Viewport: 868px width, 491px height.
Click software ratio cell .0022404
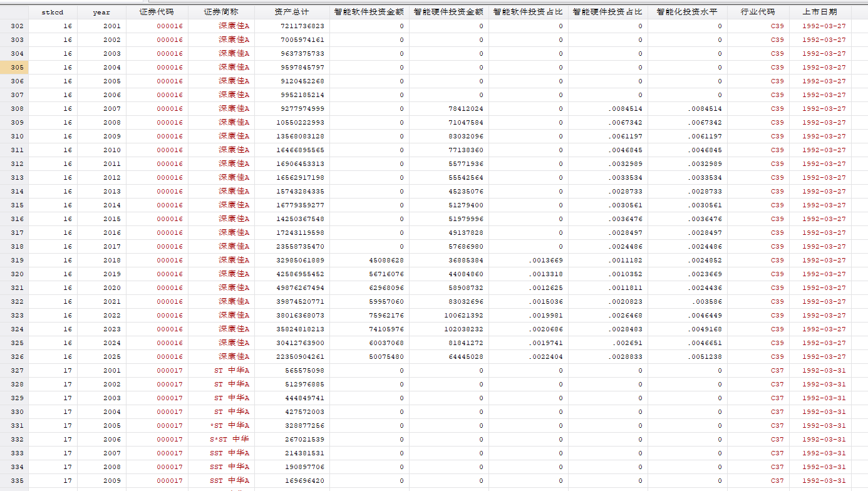point(528,356)
